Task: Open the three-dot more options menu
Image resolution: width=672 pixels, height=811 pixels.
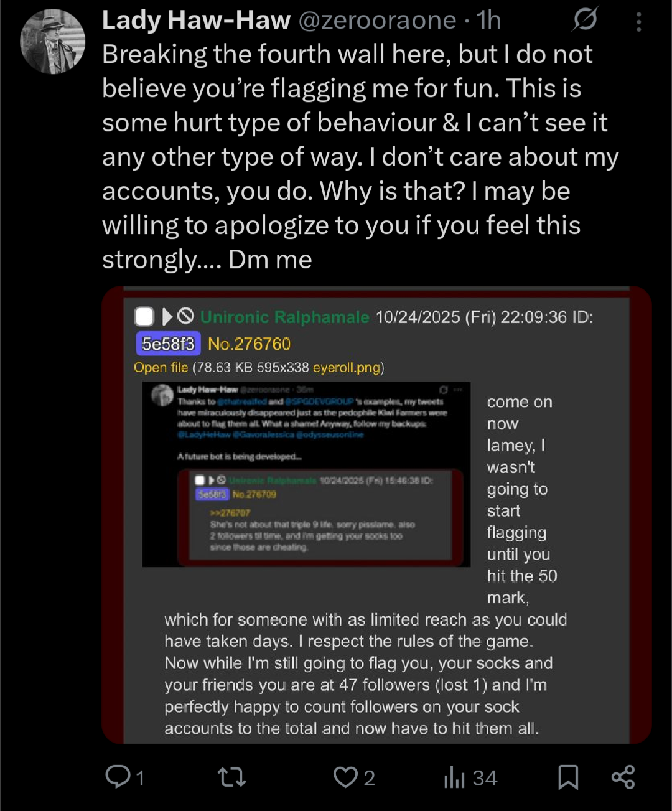Action: click(639, 22)
